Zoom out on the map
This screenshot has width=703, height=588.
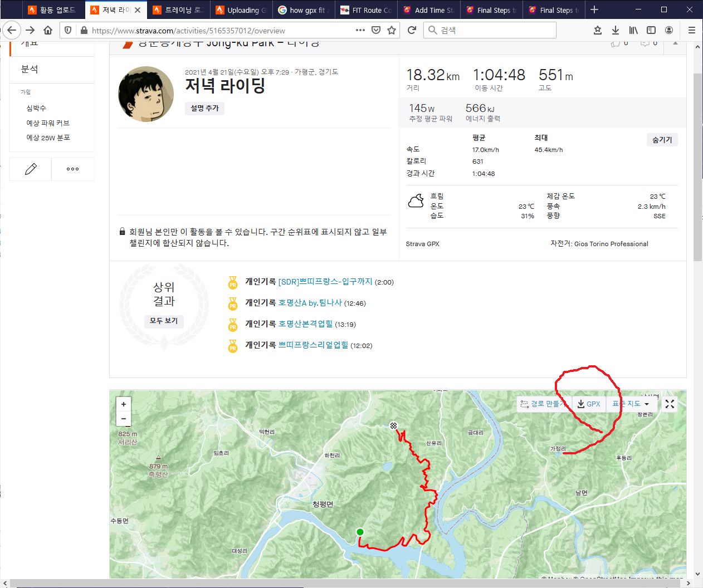(x=124, y=419)
